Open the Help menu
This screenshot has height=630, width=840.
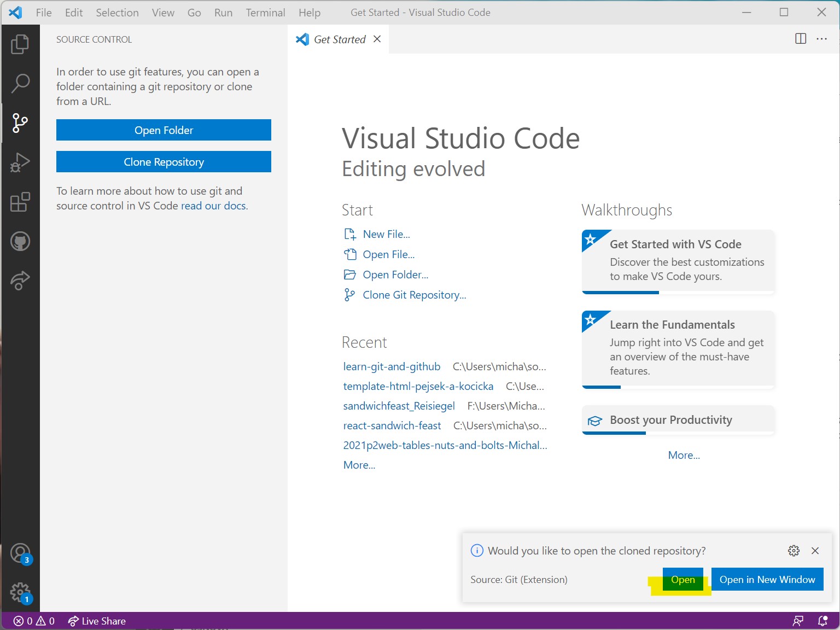[x=310, y=13]
